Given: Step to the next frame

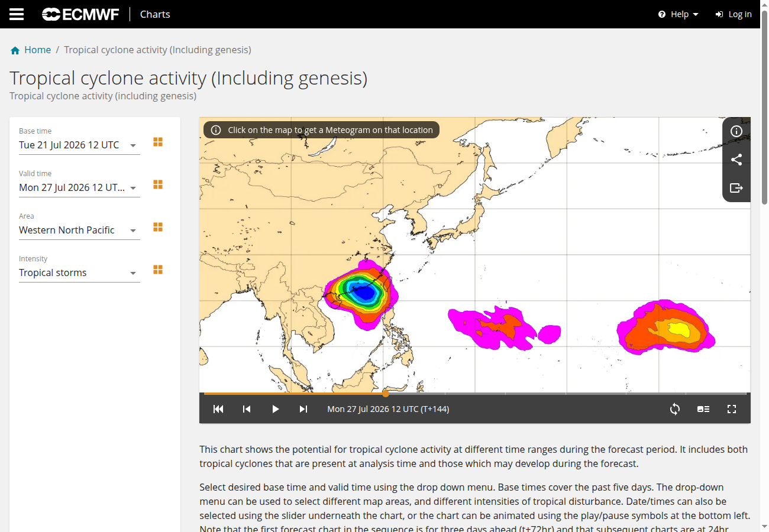Looking at the screenshot, I should pos(303,409).
